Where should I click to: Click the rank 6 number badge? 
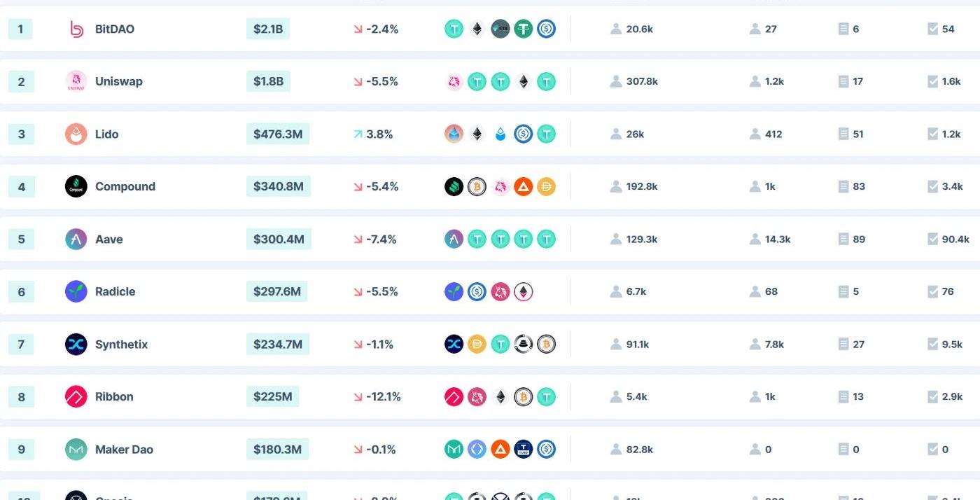point(21,291)
